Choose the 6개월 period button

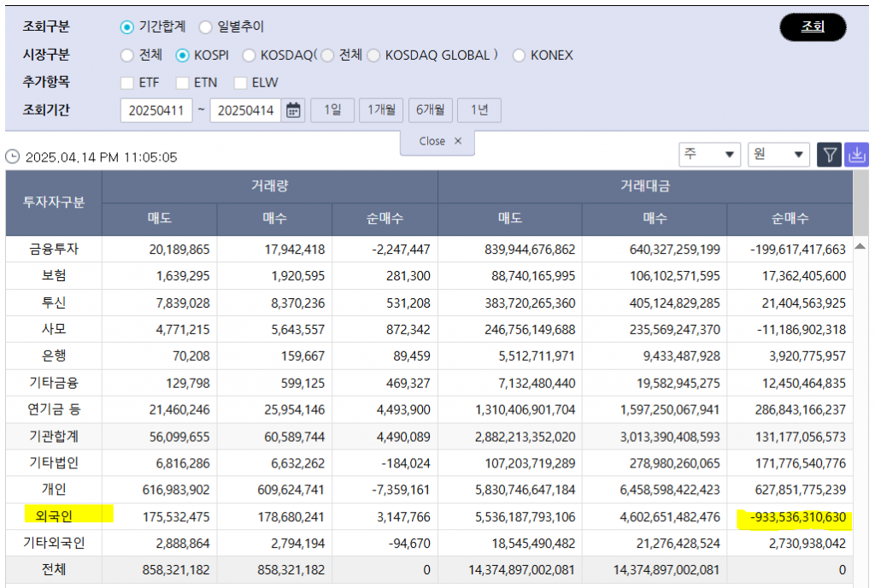(430, 110)
